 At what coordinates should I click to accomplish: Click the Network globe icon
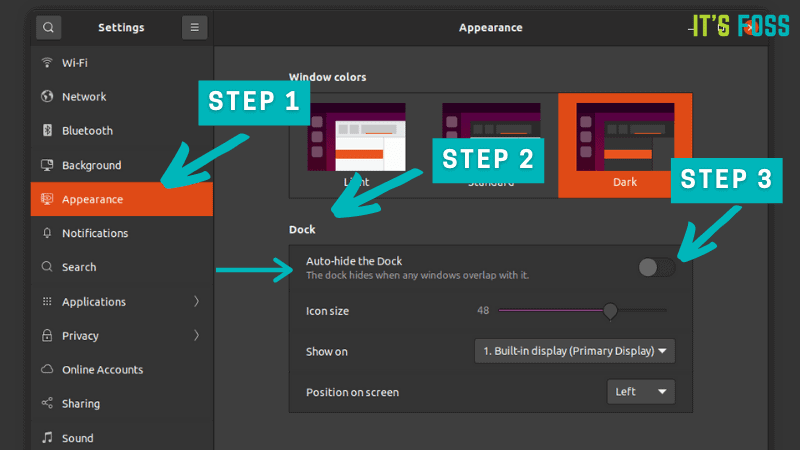coord(47,97)
